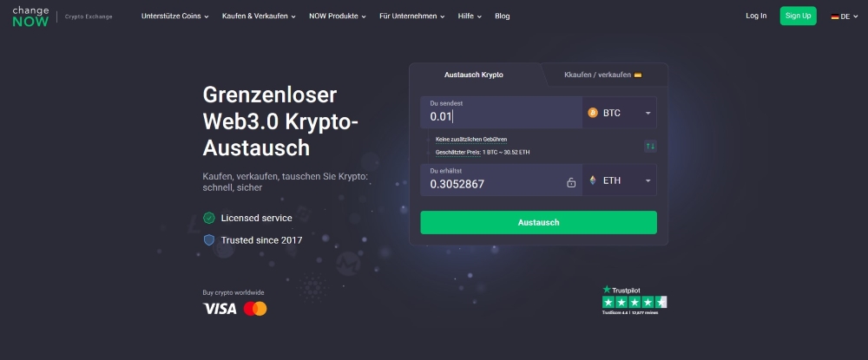
Task: Click the Log In link
Action: (x=756, y=16)
